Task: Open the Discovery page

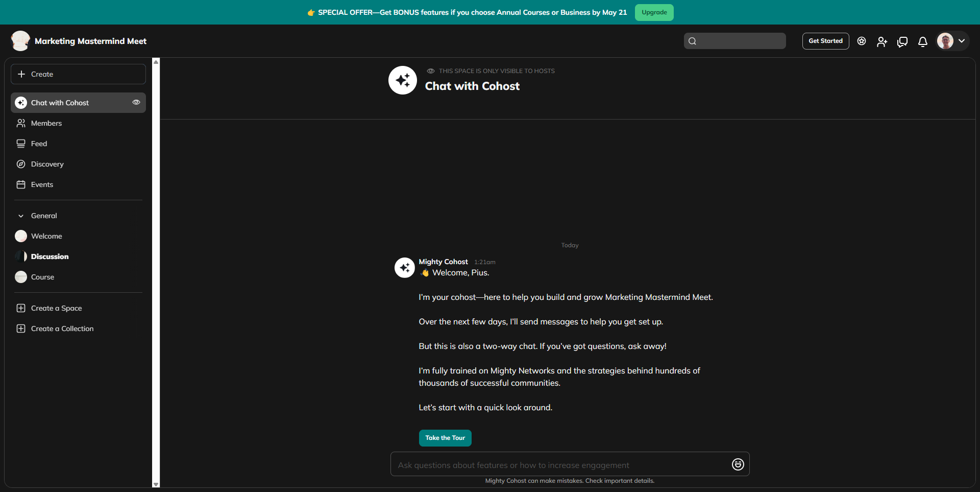Action: (47, 164)
